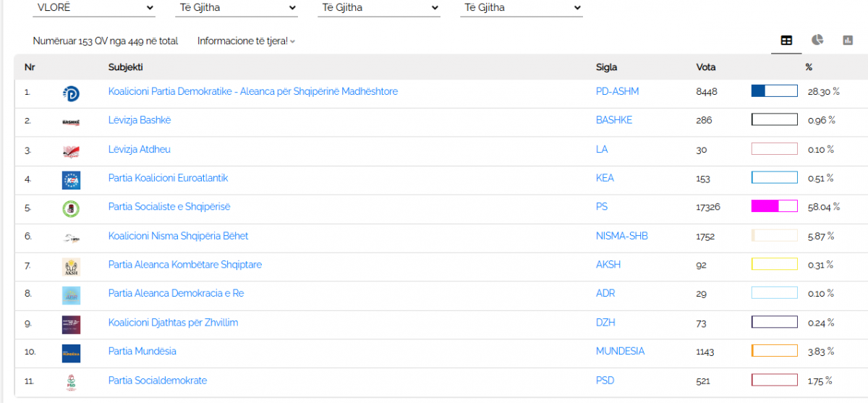This screenshot has width=868, height=403.
Task: Open Koalicioni Nisma Shqipëria Bëhet link
Action: tap(178, 236)
